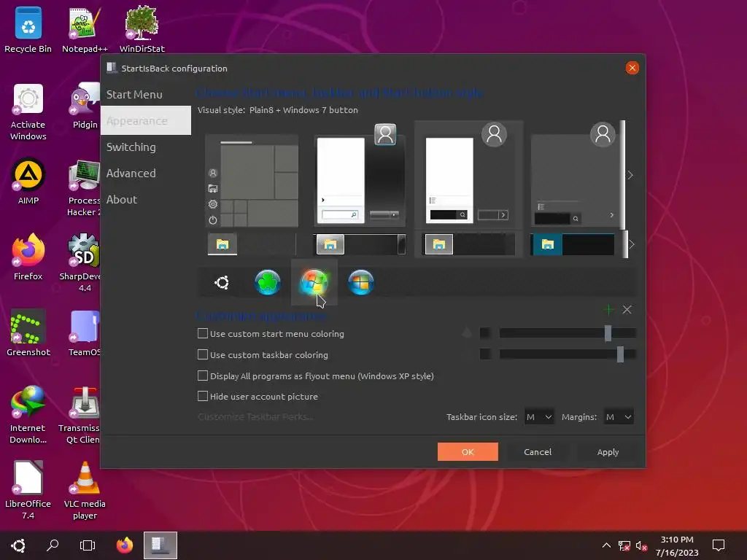Launch VLC media player shortcut
The image size is (747, 560).
[85, 491]
